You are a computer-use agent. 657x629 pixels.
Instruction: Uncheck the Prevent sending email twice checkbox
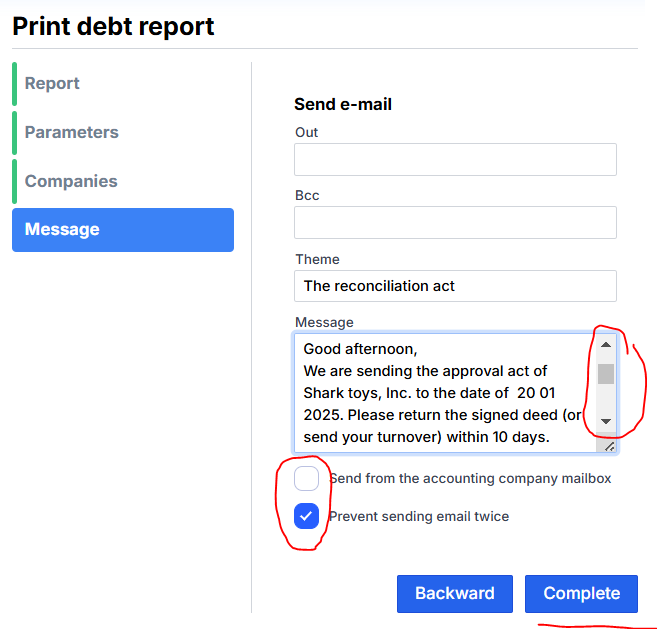pyautogui.click(x=307, y=516)
